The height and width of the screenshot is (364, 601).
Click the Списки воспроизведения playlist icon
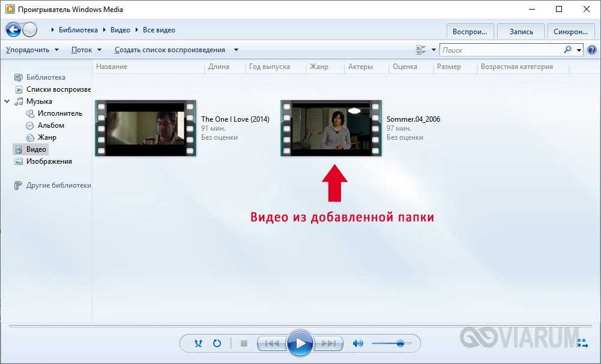[19, 89]
